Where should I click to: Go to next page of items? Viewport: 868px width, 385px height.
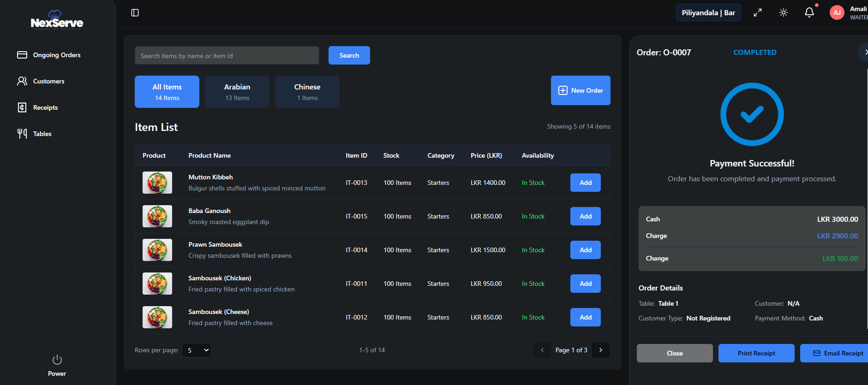(x=600, y=350)
